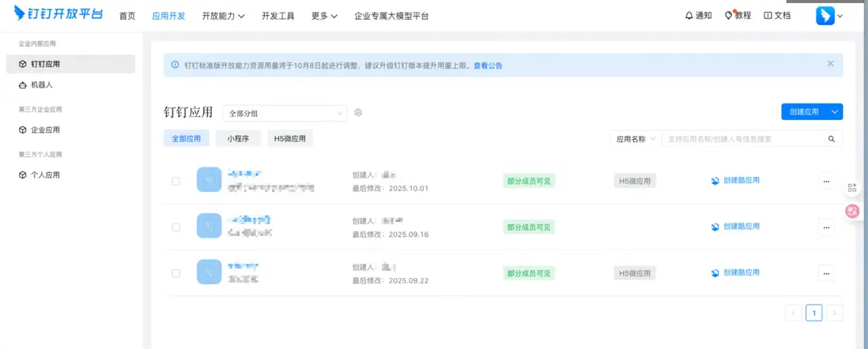Open 企业专属大模型平台 in navigation

click(391, 16)
